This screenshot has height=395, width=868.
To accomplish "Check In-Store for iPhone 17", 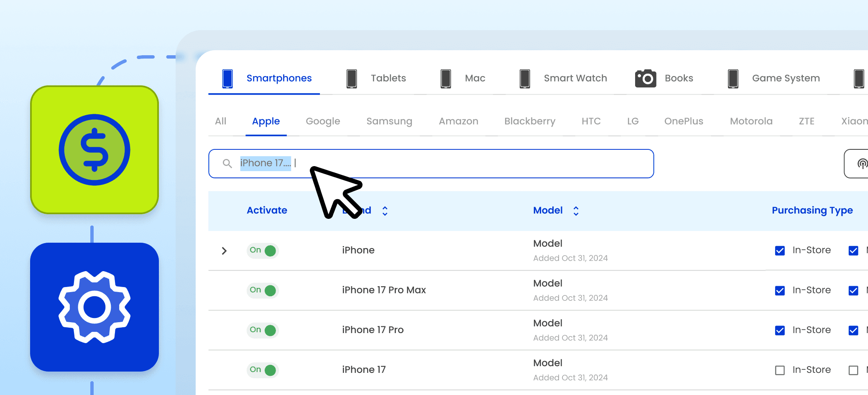I will pyautogui.click(x=780, y=370).
